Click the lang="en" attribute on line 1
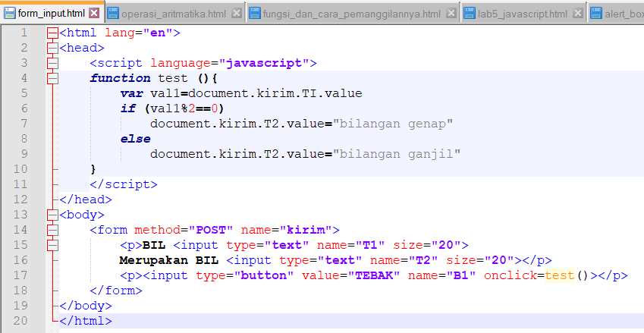 point(139,33)
